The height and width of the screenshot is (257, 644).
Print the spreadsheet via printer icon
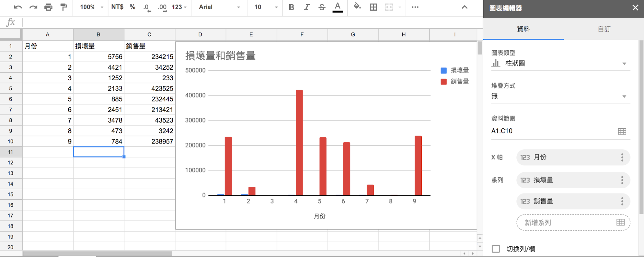(x=48, y=7)
